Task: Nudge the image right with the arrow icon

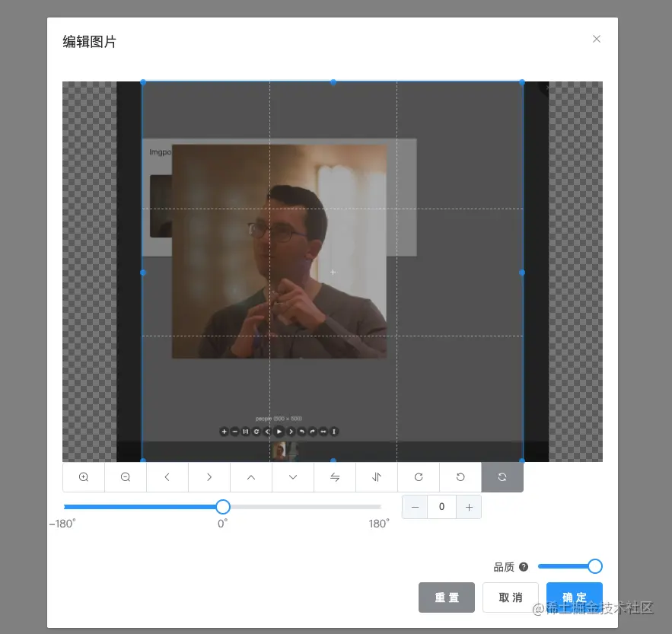Action: pyautogui.click(x=209, y=477)
